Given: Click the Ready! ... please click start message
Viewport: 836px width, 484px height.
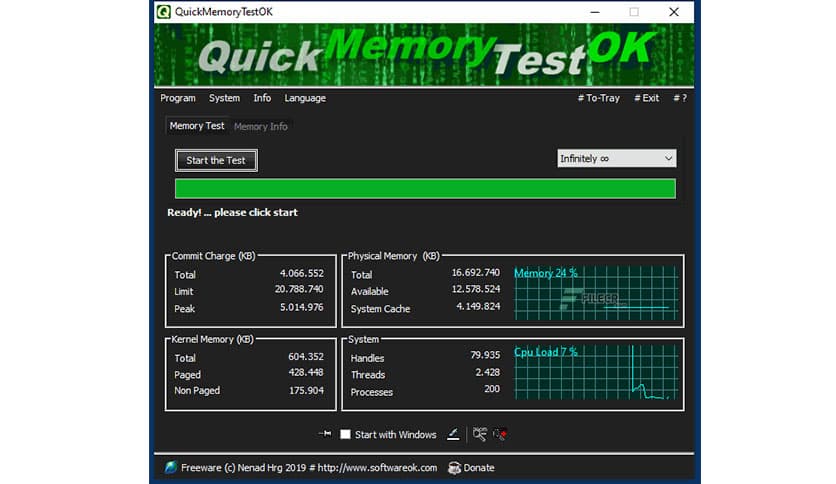Looking at the screenshot, I should (x=232, y=213).
